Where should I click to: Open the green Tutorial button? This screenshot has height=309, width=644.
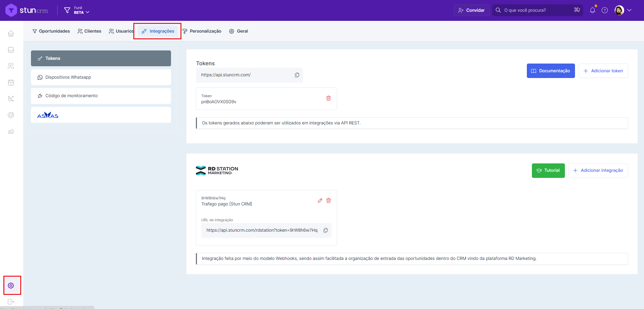coord(548,170)
